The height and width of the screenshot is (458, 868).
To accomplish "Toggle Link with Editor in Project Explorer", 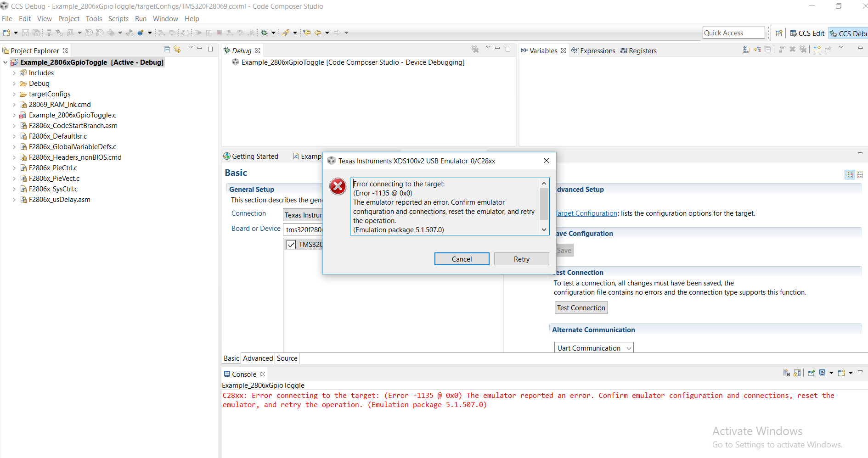I will point(178,49).
